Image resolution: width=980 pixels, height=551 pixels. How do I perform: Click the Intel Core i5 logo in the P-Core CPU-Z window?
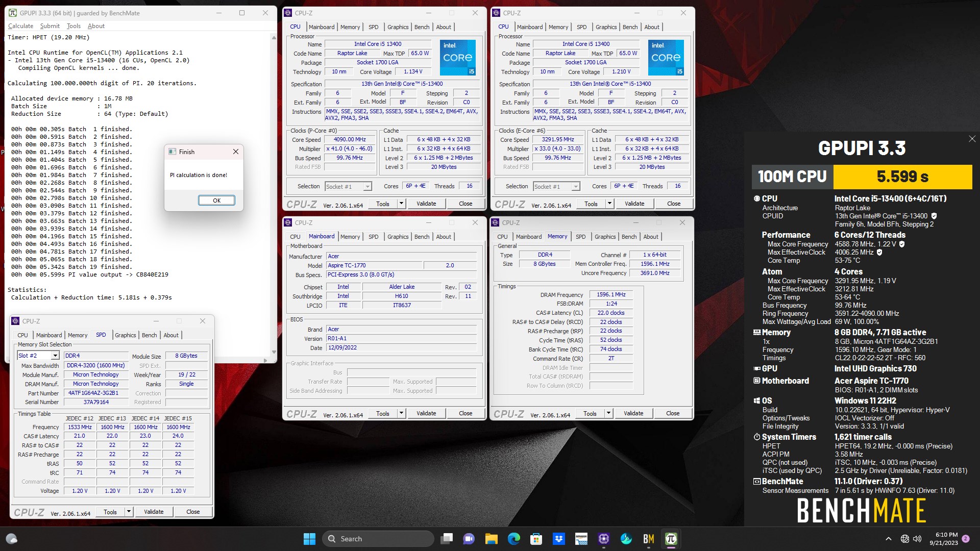coord(457,58)
